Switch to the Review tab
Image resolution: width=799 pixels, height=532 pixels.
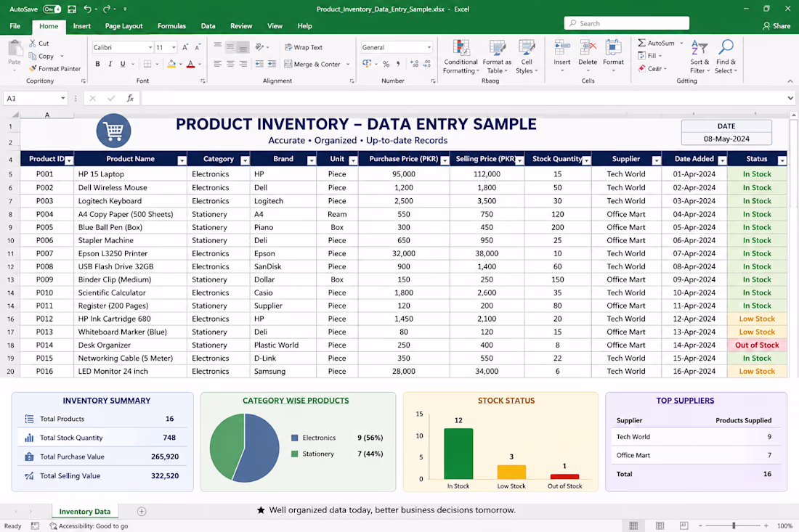pyautogui.click(x=241, y=26)
